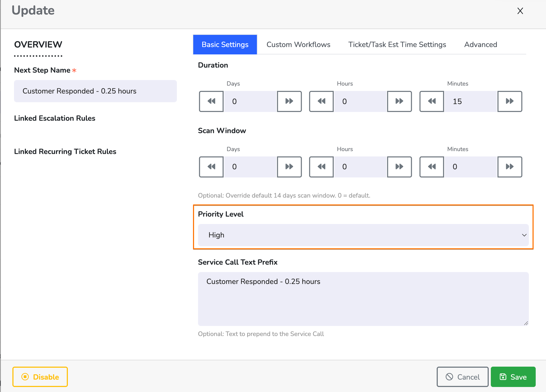The width and height of the screenshot is (546, 392).
Task: Decrease Duration Hours value
Action: coord(321,101)
